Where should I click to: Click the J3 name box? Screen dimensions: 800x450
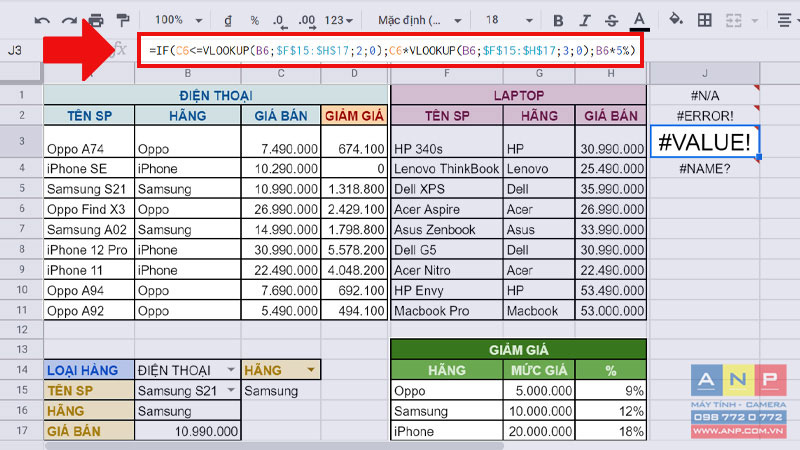tap(15, 51)
